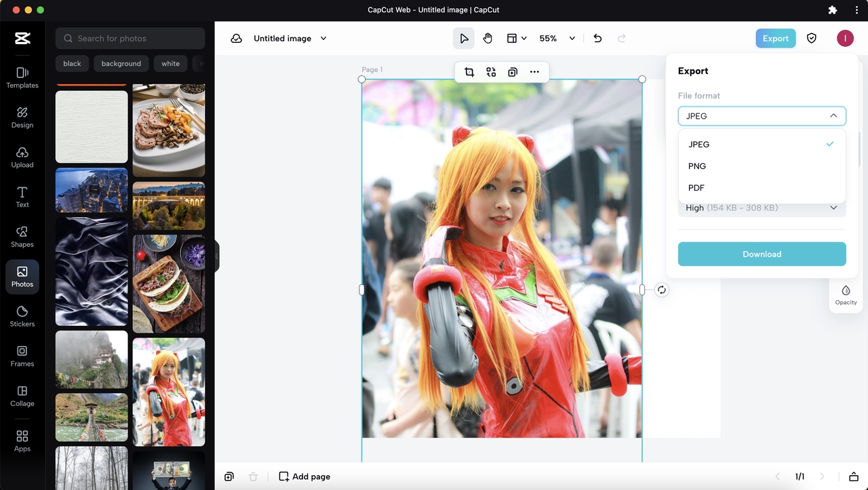The image size is (868, 490).
Task: Choose PDF file format option
Action: coord(762,187)
